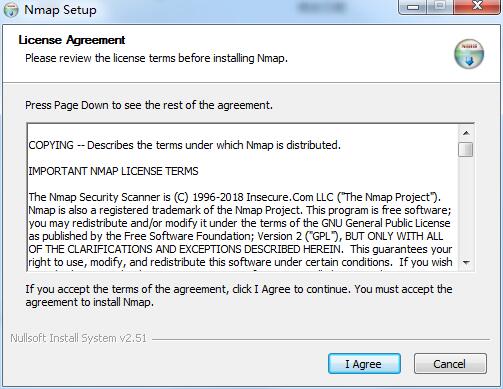Click the License Agreement heading

72,40
